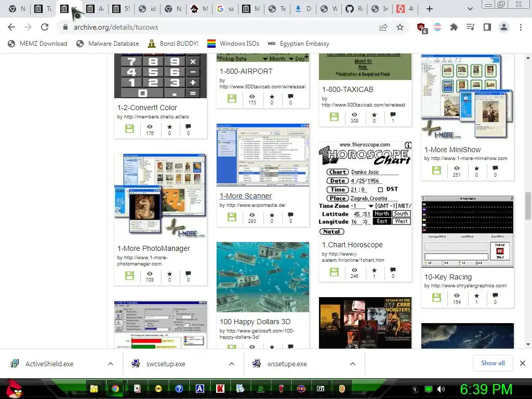Reload the archive.org page
Image resolution: width=532 pixels, height=399 pixels.
(45, 27)
